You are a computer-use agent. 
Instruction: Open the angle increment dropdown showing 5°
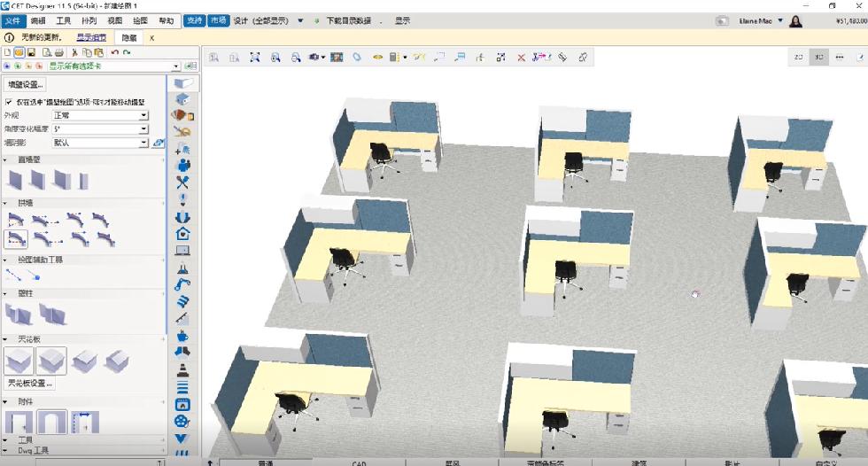[x=99, y=128]
